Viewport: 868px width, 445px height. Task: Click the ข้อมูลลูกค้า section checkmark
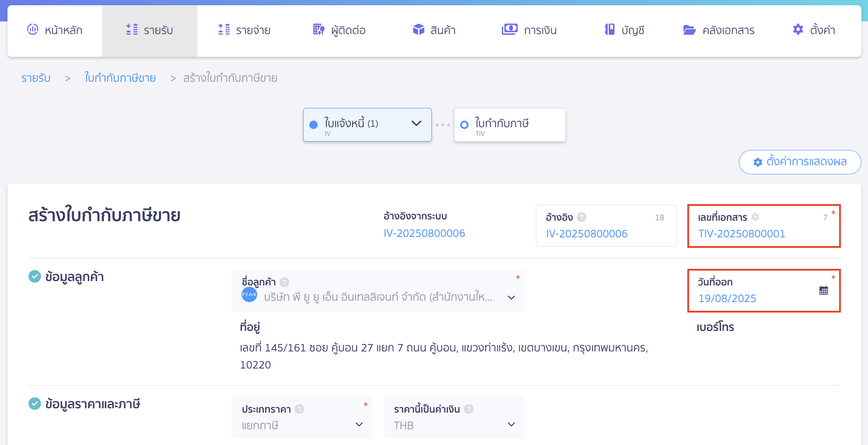(34, 276)
